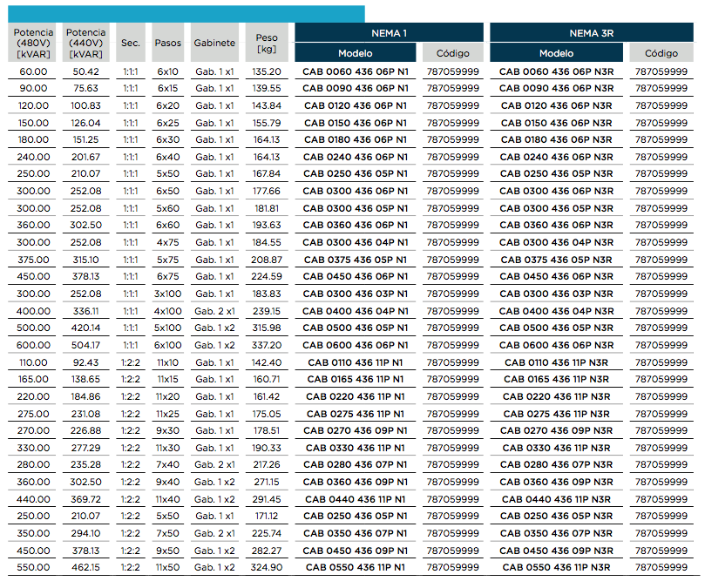Screen dimensions: 705x588
Task: Click weight value 175.05
Action: coord(267,414)
